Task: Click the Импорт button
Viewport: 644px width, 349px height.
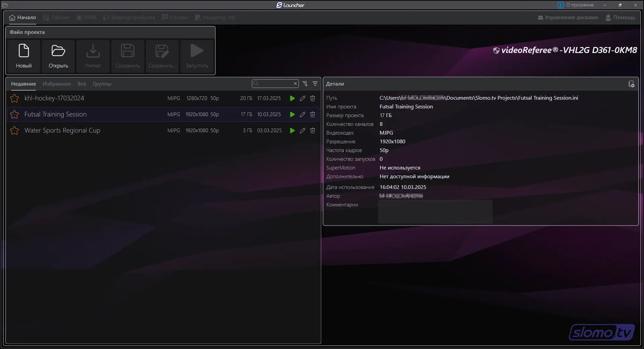Action: tap(93, 56)
